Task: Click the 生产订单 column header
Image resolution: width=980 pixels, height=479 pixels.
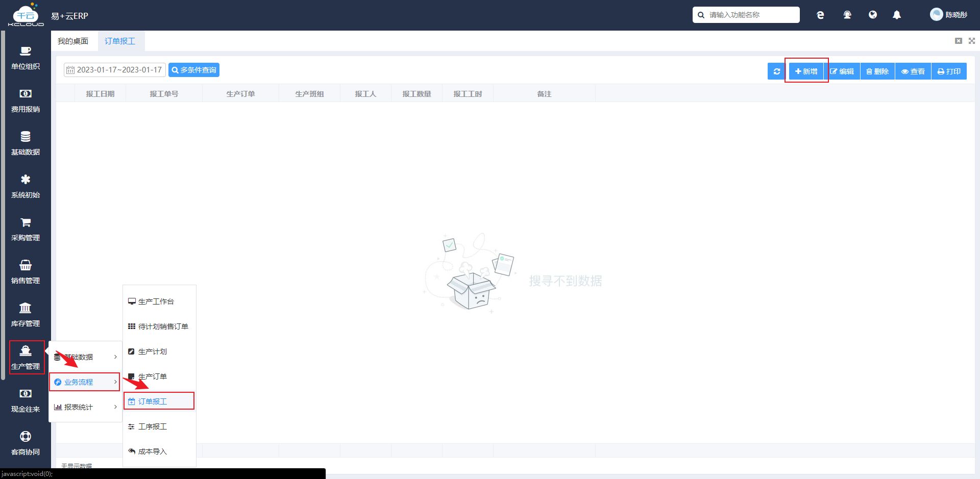Action: 241,94
